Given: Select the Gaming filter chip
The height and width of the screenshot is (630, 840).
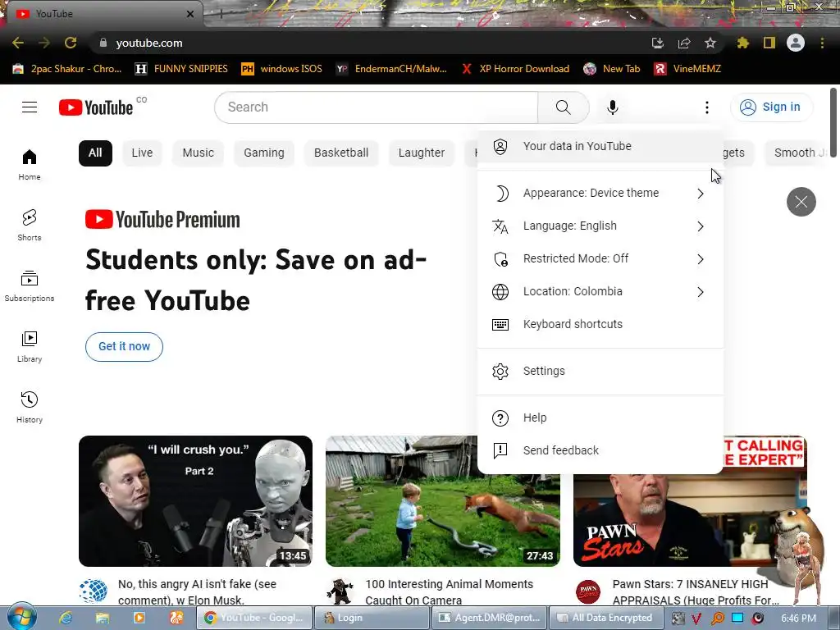Looking at the screenshot, I should point(263,153).
